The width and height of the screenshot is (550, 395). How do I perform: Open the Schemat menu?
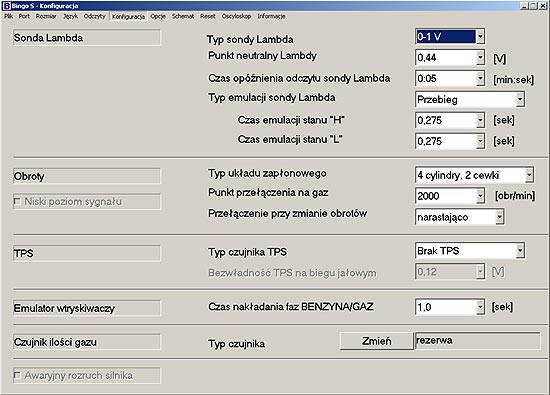click(x=183, y=16)
